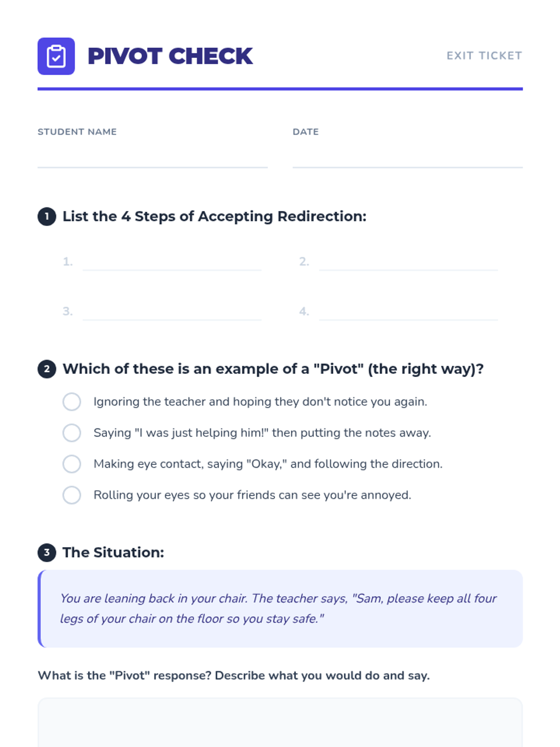Click the Date input line
Viewport: 560px width, 747px height.
click(x=407, y=158)
